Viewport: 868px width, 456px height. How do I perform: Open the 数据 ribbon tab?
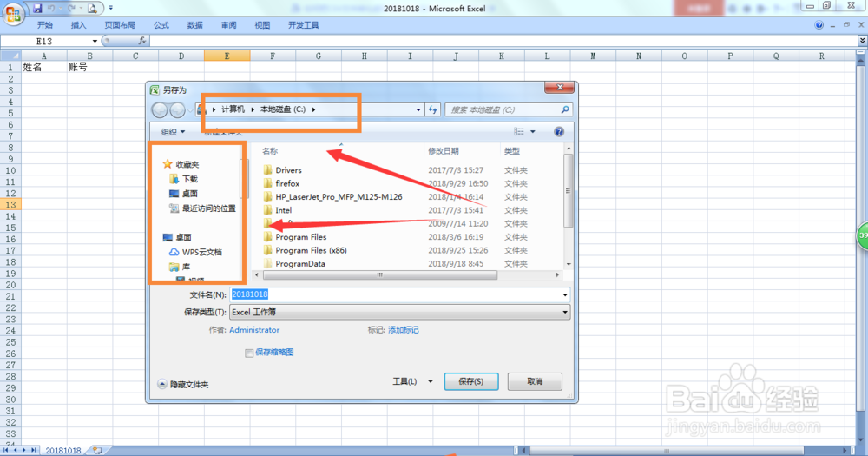pos(194,25)
